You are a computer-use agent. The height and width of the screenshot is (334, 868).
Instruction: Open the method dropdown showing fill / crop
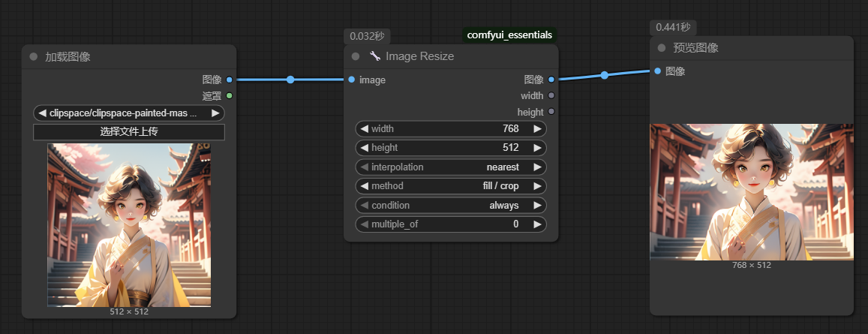tap(450, 186)
